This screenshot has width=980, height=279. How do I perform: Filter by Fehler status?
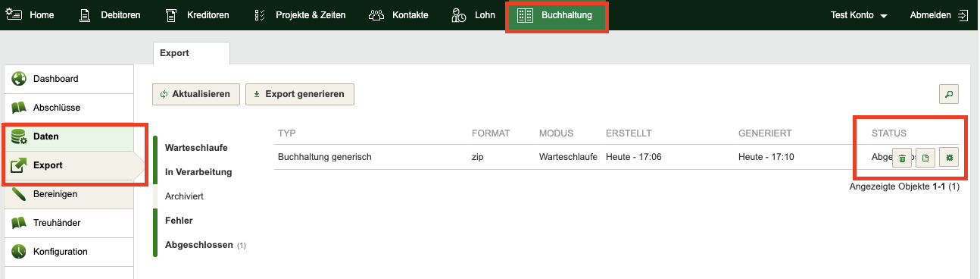click(179, 220)
